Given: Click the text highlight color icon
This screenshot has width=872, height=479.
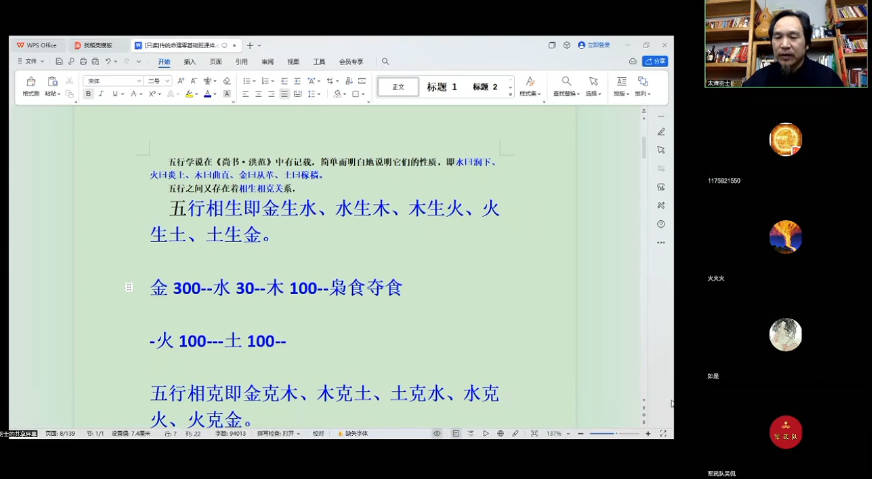Looking at the screenshot, I should click(x=188, y=94).
